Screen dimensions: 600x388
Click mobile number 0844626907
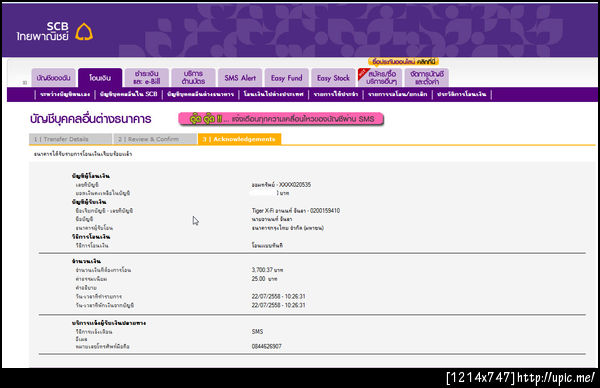[266, 346]
